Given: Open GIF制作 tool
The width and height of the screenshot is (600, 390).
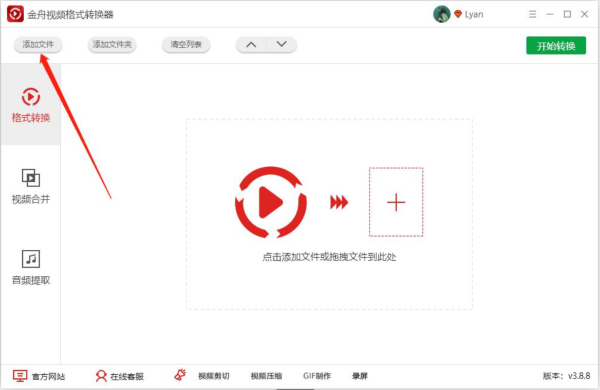Looking at the screenshot, I should click(x=317, y=376).
